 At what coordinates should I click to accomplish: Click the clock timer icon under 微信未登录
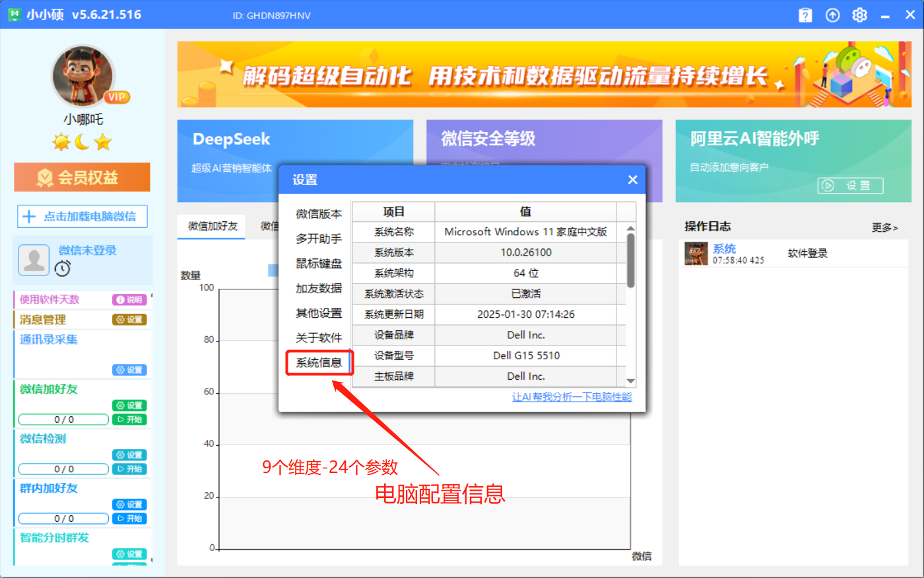click(x=63, y=268)
